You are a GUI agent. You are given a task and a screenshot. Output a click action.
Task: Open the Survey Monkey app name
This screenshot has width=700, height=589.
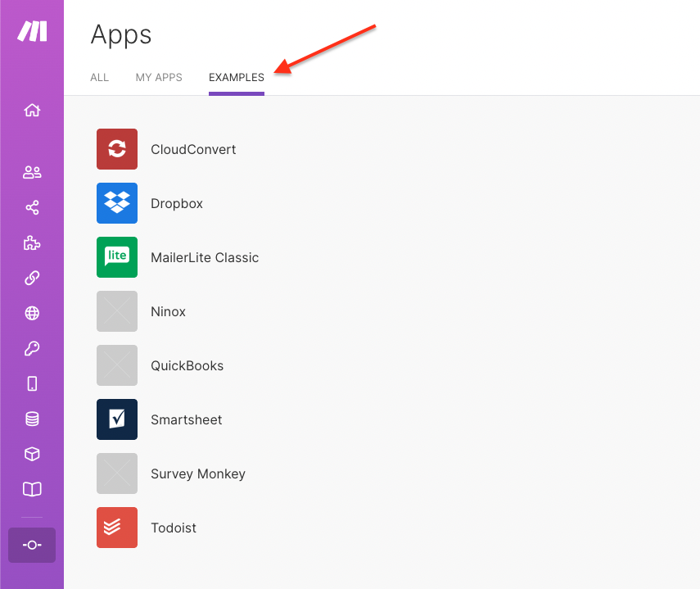(198, 473)
